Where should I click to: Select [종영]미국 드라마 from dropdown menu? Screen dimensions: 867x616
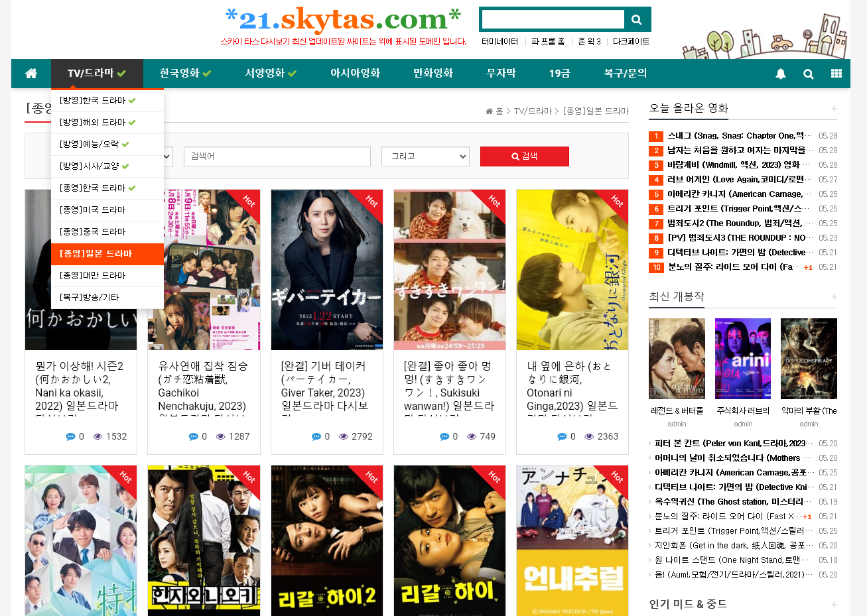(107, 210)
